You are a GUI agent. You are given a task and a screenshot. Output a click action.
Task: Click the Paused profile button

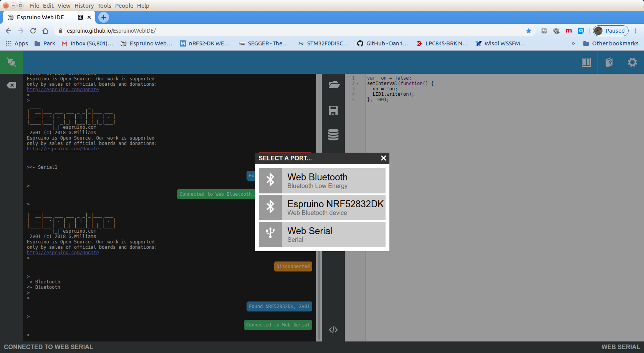pos(611,31)
